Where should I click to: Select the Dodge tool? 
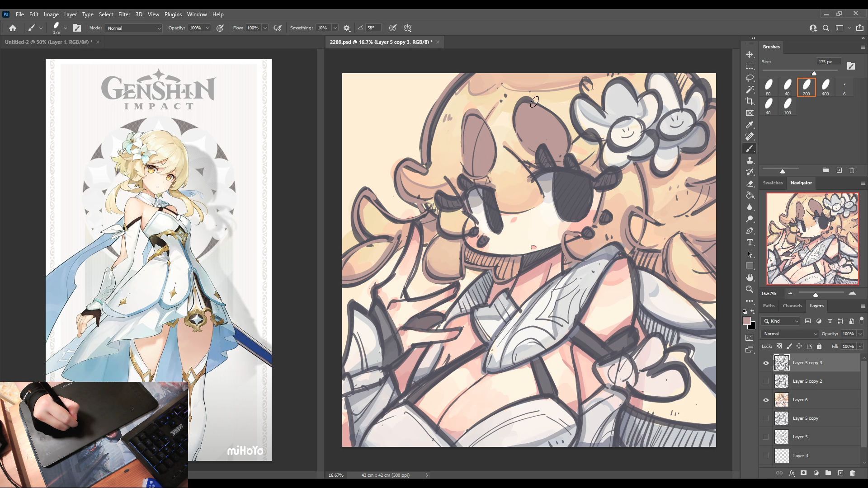coord(750,219)
